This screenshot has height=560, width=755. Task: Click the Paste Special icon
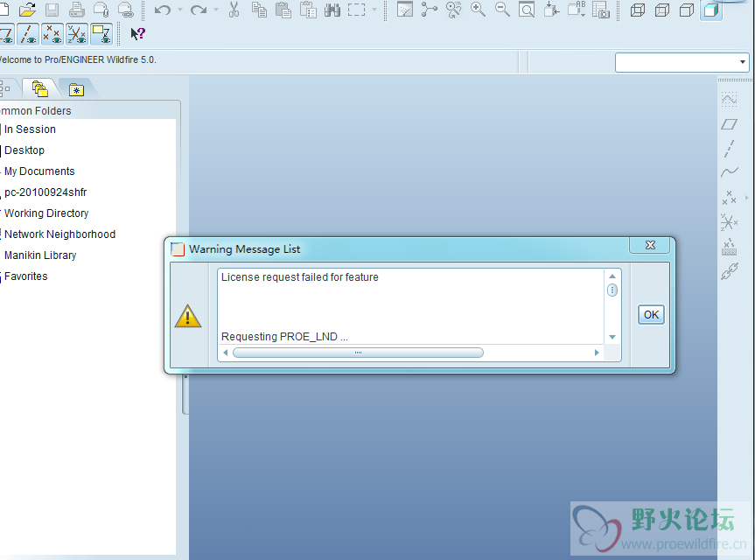pos(308,9)
